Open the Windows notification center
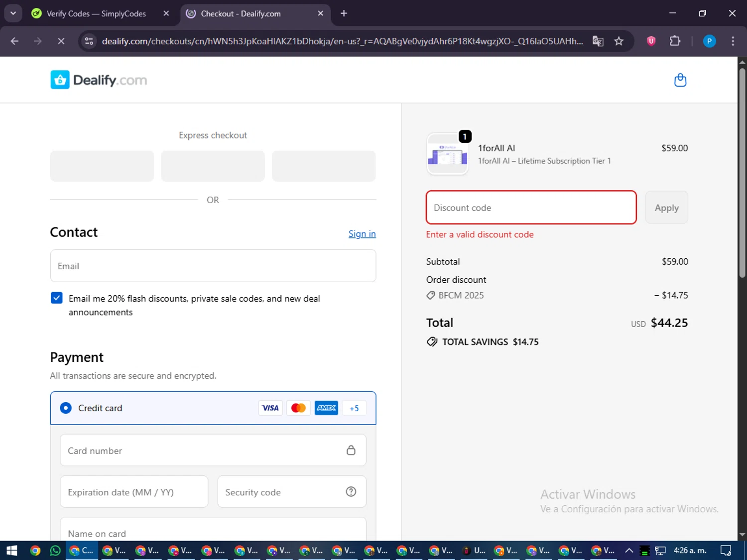747x560 pixels. pos(726,551)
